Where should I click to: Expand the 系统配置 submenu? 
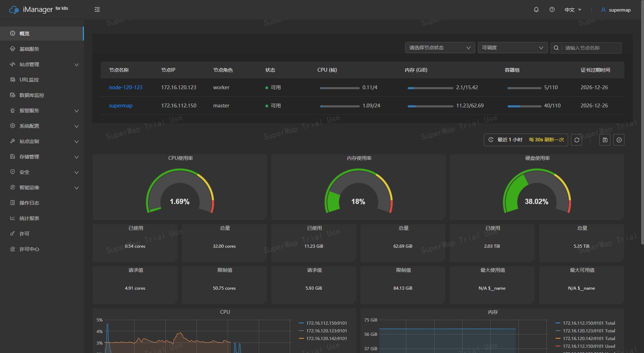[42, 126]
